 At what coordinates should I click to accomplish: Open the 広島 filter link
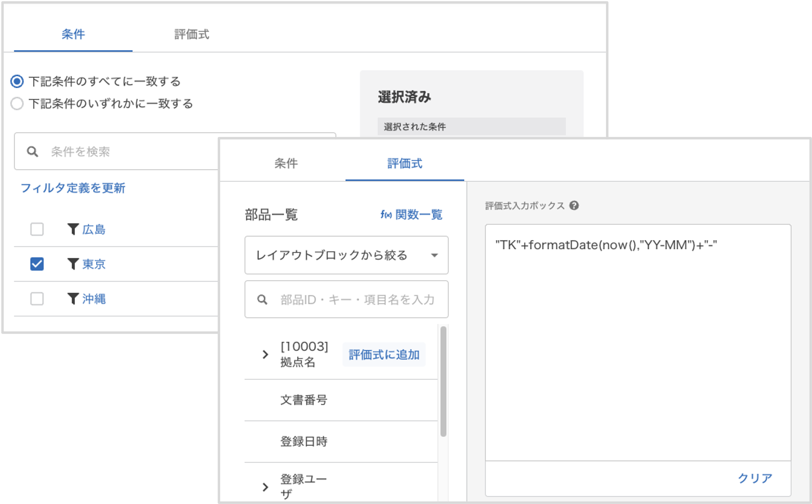point(94,229)
